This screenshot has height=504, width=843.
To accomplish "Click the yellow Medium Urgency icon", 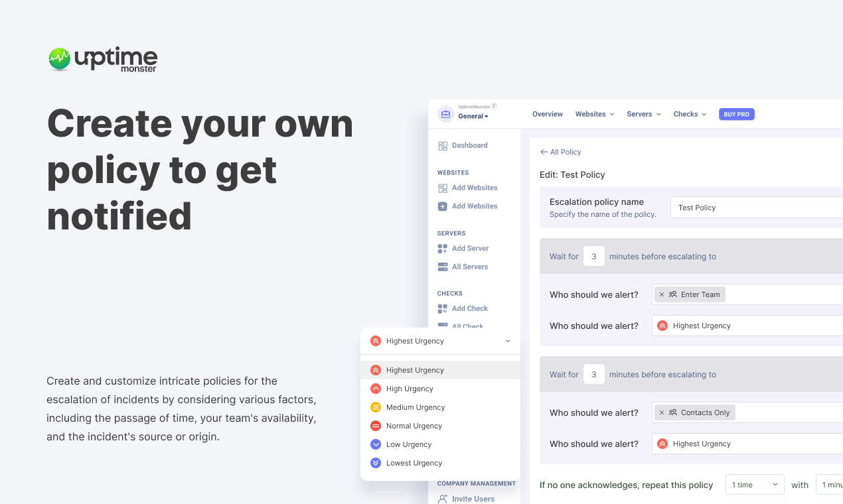I will point(376,407).
